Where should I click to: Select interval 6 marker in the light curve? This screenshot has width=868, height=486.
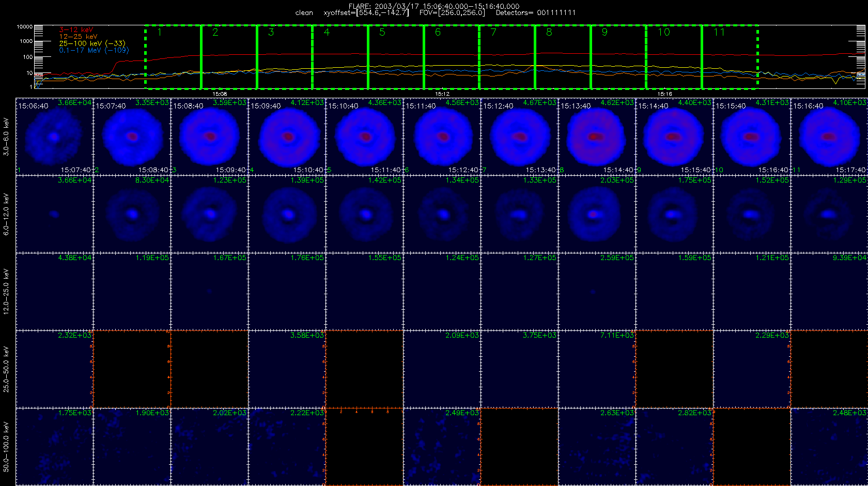click(x=438, y=33)
